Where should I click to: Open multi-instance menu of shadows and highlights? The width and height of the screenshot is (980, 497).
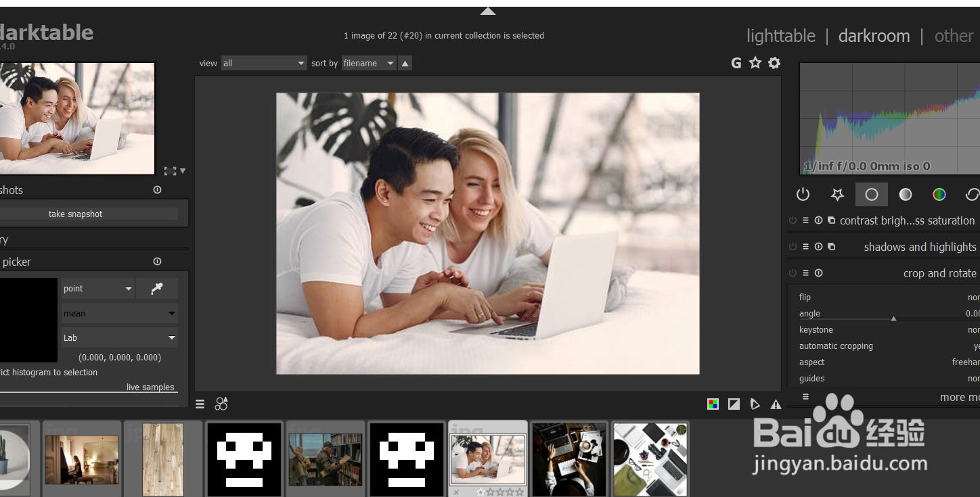831,247
